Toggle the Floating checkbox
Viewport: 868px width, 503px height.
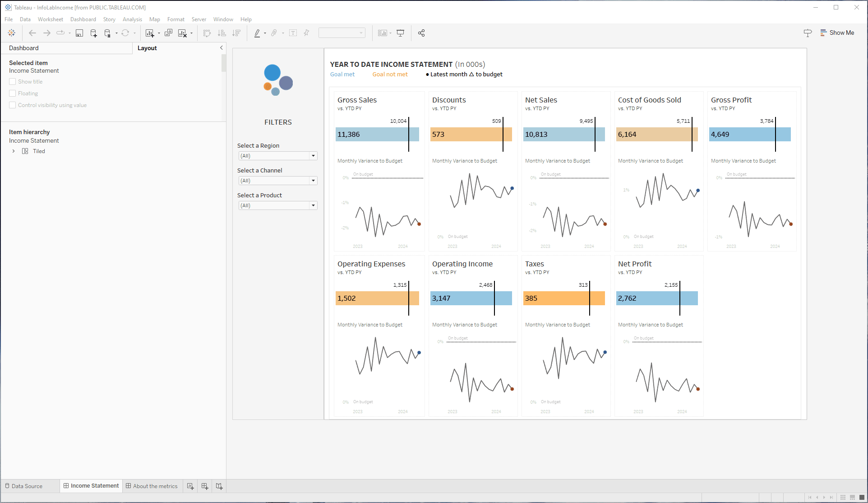[x=13, y=93]
